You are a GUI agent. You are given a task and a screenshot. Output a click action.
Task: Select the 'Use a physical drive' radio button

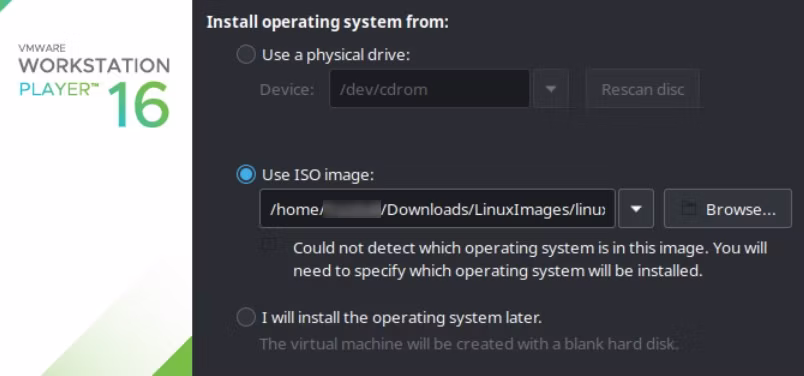[x=246, y=55]
